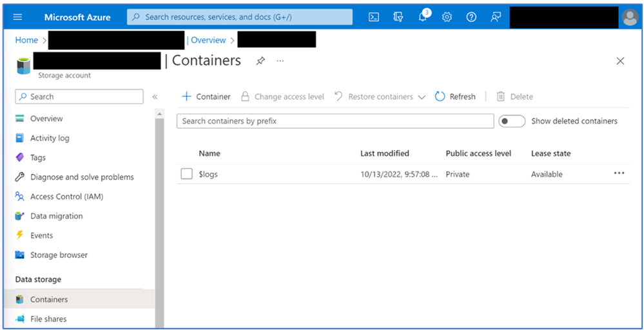The image size is (644, 330).
Task: Click the Activity log book icon
Action: [20, 138]
